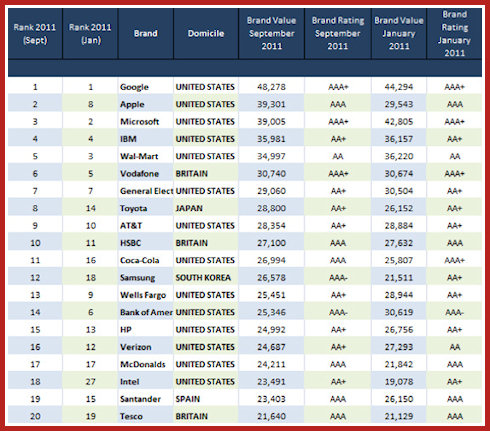490x431 pixels.
Task: Select January value 28,944 for Wells Fargo
Action: (x=399, y=295)
